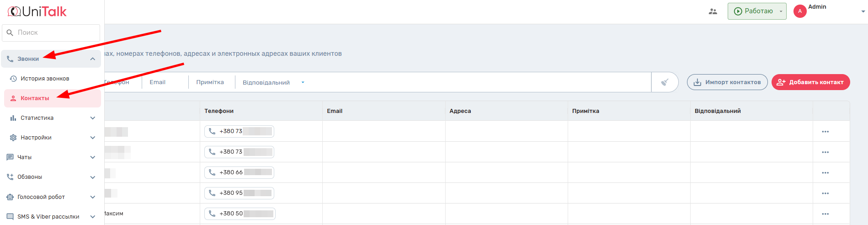868x225 pixels.
Task: Open three-dots menu for Максим contact row
Action: point(825,214)
